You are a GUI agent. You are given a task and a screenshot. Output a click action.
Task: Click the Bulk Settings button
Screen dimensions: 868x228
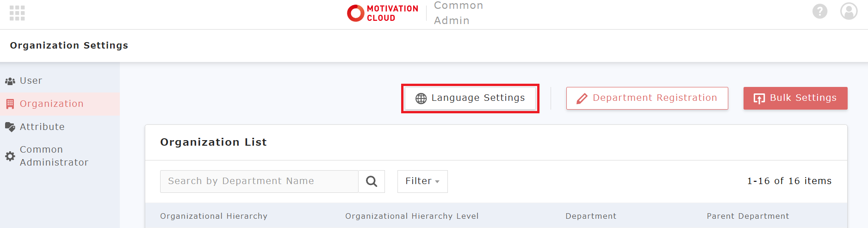(x=795, y=98)
